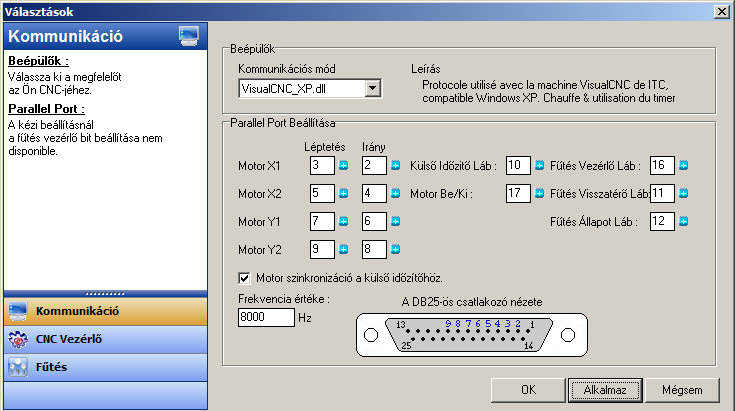Click the sidebar splitter grip dots
Viewport: 735px width, 411px height.
pos(105,294)
